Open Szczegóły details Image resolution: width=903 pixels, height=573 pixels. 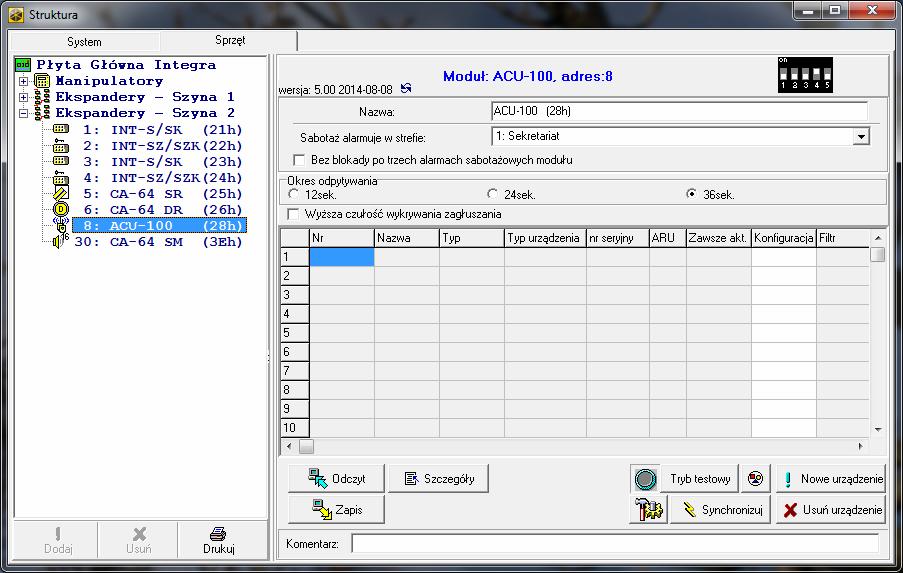coord(438,479)
